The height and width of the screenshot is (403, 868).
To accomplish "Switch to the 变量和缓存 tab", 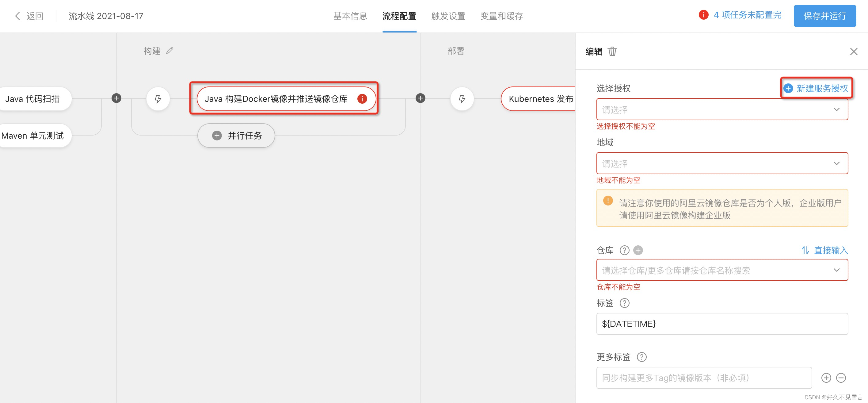I will coord(501,16).
